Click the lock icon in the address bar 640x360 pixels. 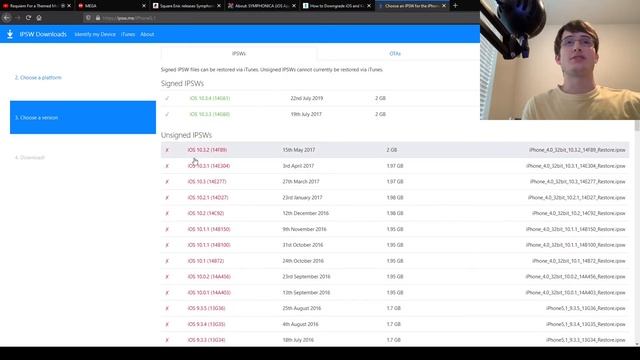[98, 18]
